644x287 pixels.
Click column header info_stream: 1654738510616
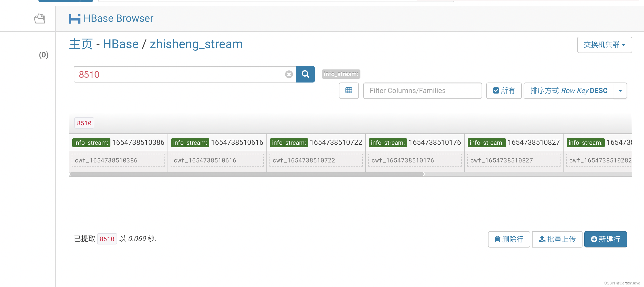pyautogui.click(x=217, y=142)
